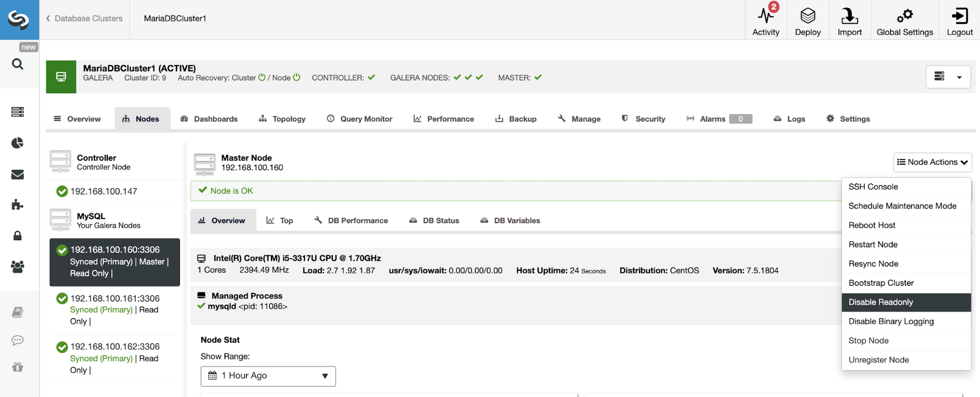Choose Disable Binary Logging

pos(906,322)
